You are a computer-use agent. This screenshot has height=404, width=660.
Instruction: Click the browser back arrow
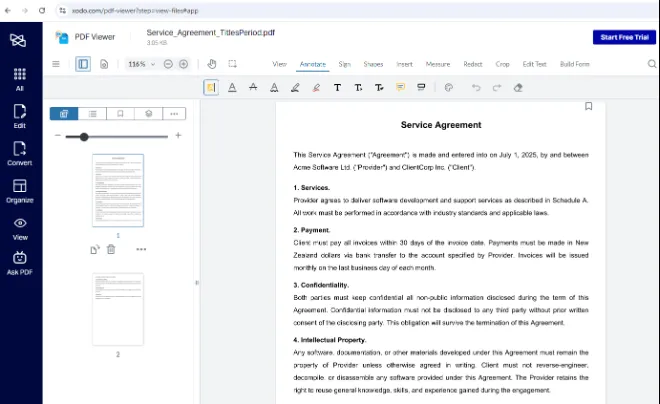pos(8,11)
